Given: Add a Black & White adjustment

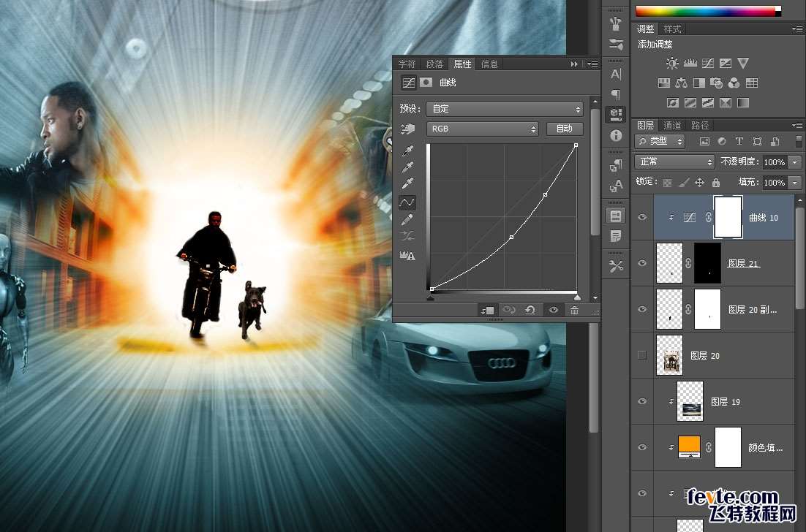Looking at the screenshot, I should (698, 83).
